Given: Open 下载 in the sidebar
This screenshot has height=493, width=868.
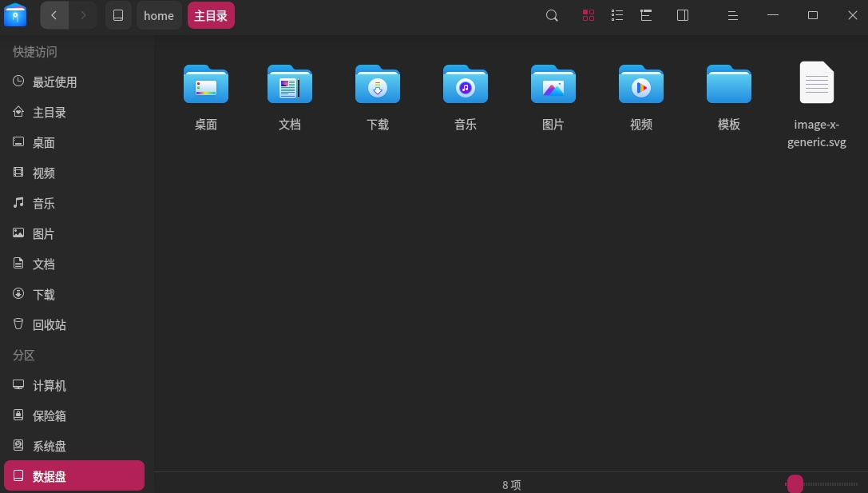Looking at the screenshot, I should tap(74, 295).
